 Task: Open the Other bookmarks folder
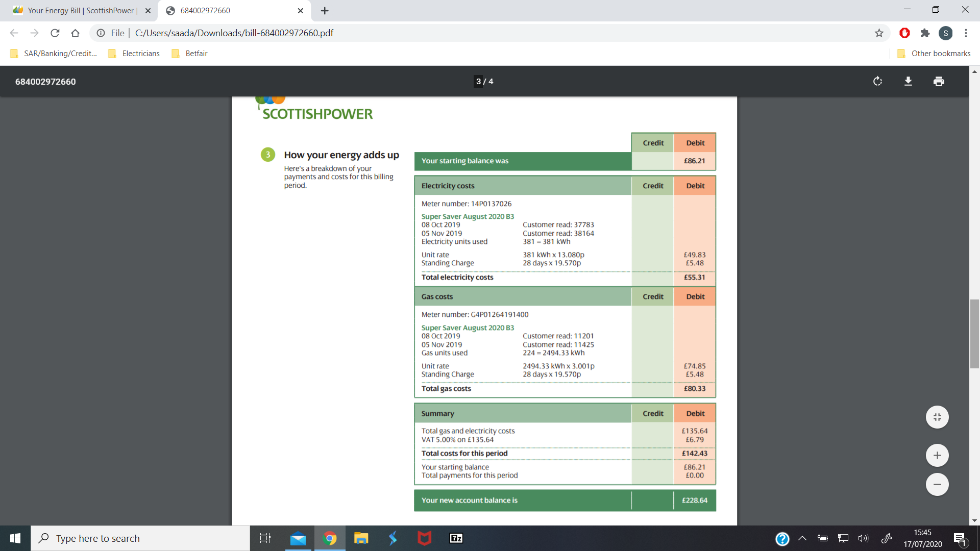tap(934, 54)
